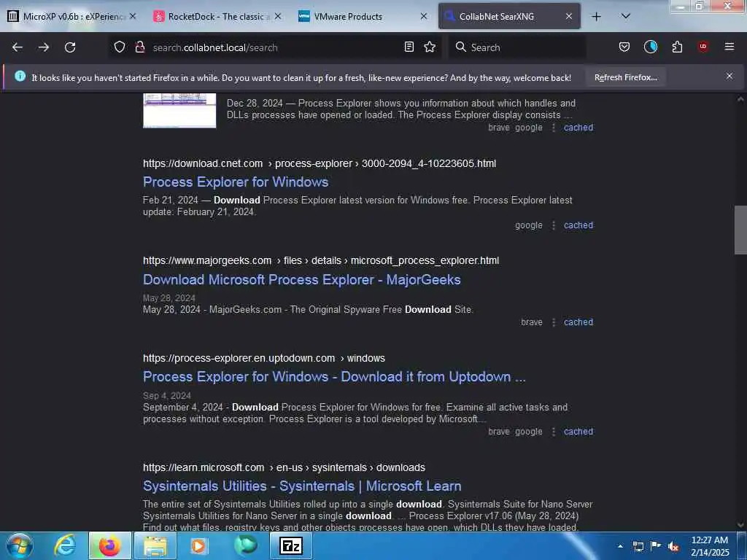Dismiss the Firefox refresh notification bar
The width and height of the screenshot is (747, 560).
729,76
